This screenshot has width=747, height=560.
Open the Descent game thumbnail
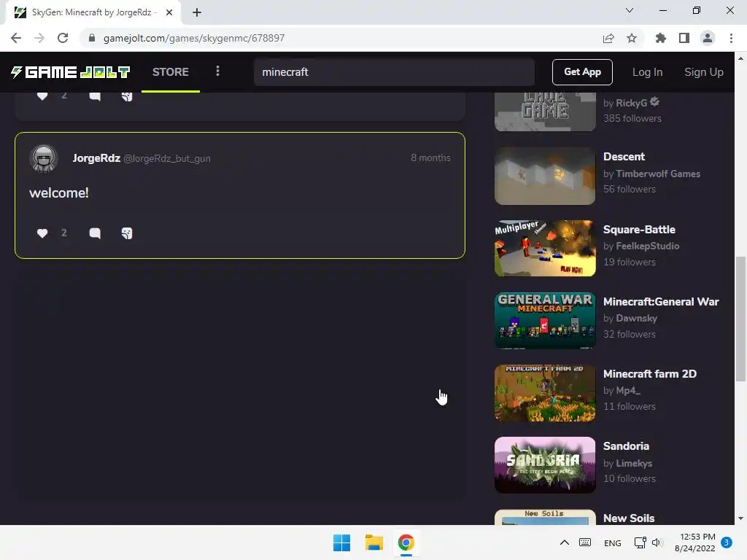[545, 176]
